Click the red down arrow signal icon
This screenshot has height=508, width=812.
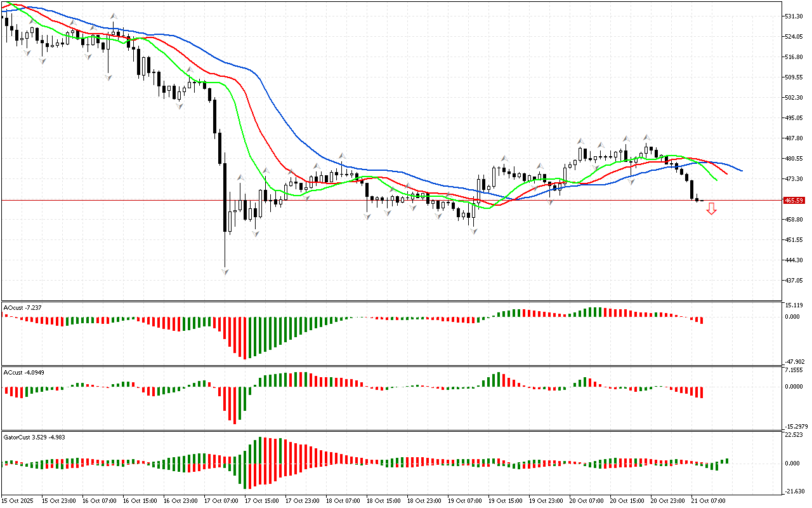[x=712, y=208]
